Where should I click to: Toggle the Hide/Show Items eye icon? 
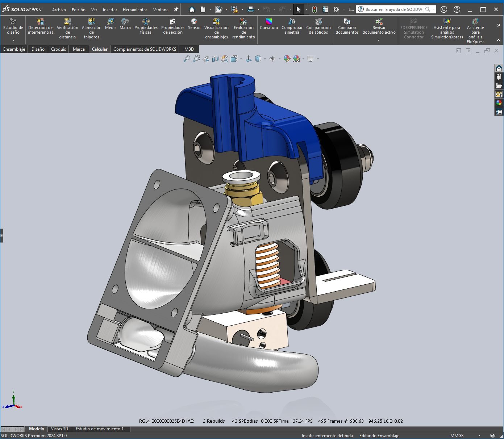pyautogui.click(x=272, y=59)
